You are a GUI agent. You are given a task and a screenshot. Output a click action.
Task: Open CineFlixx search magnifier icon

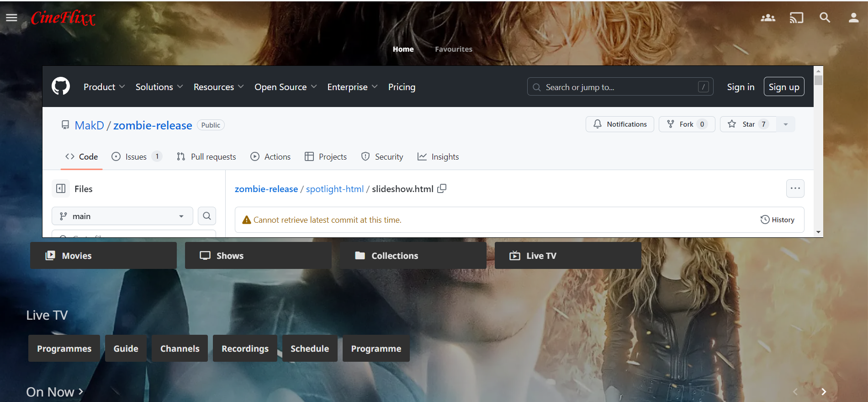pyautogui.click(x=825, y=18)
